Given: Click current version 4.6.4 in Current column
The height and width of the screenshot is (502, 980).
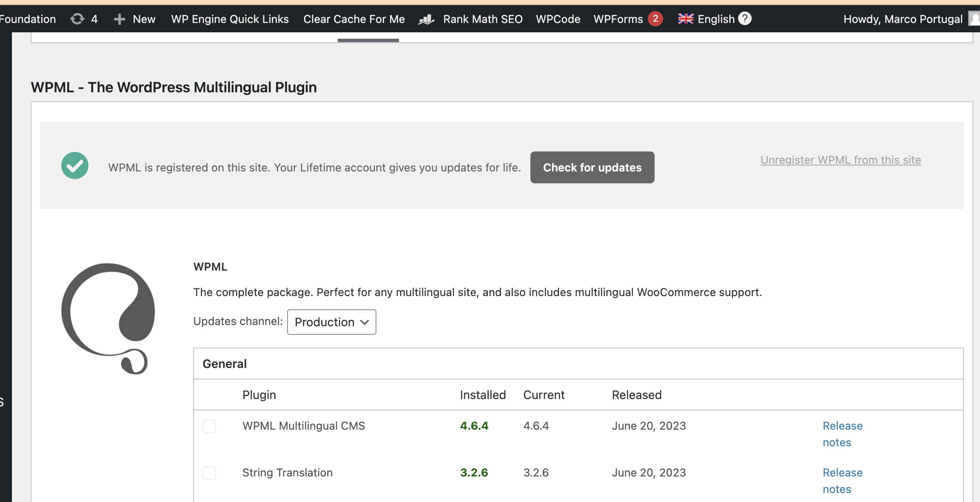Looking at the screenshot, I should pyautogui.click(x=536, y=426).
